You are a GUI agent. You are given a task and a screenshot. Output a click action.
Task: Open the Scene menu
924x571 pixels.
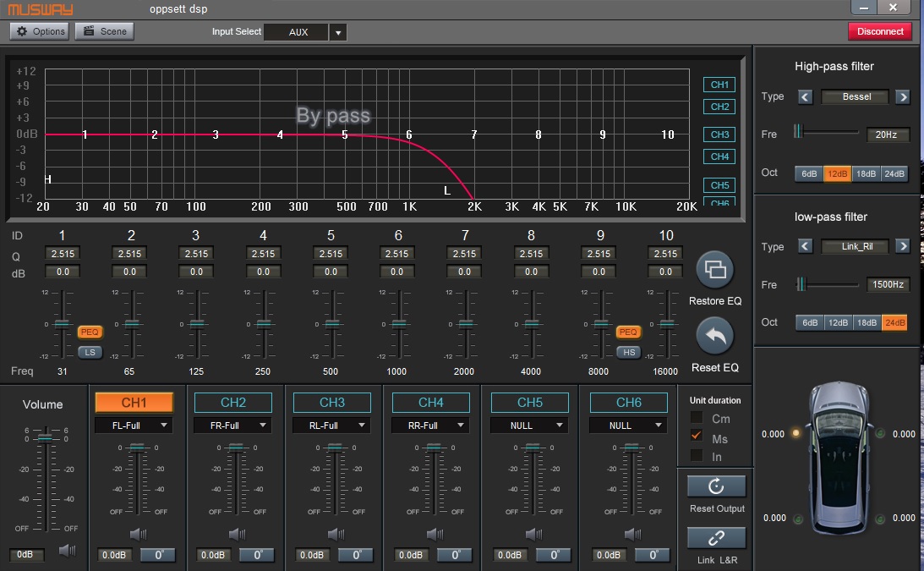coord(104,31)
